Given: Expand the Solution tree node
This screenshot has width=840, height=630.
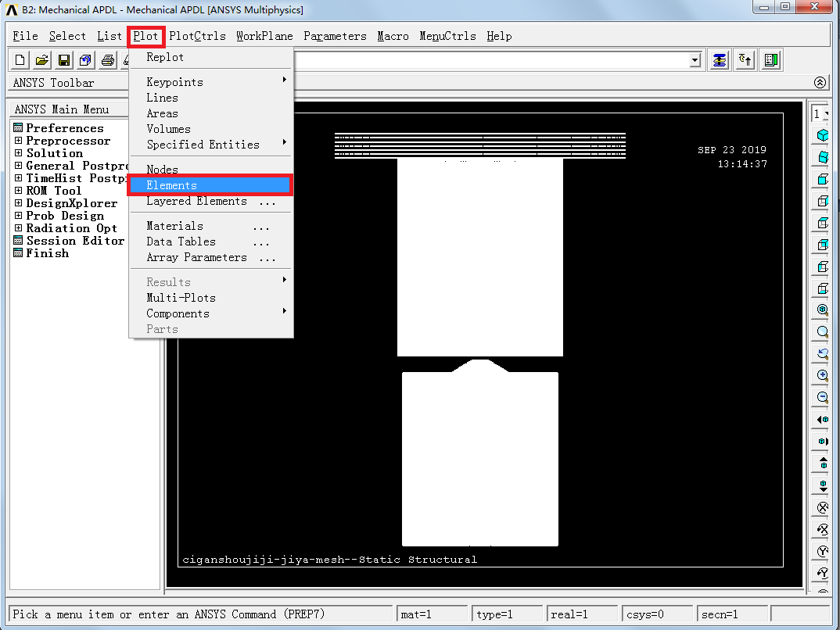Looking at the screenshot, I should tap(18, 153).
